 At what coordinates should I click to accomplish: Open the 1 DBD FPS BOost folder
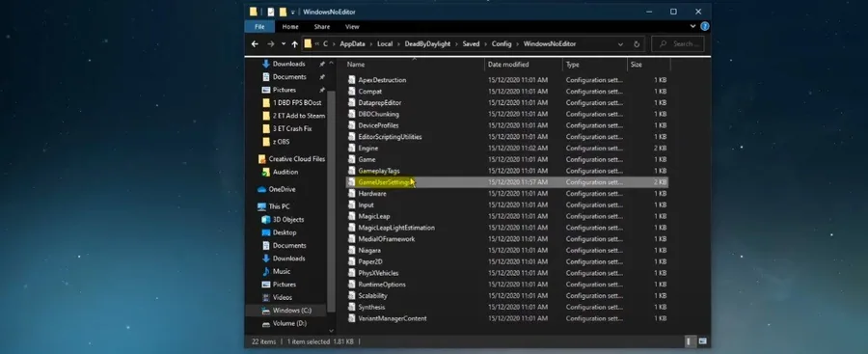click(x=297, y=103)
